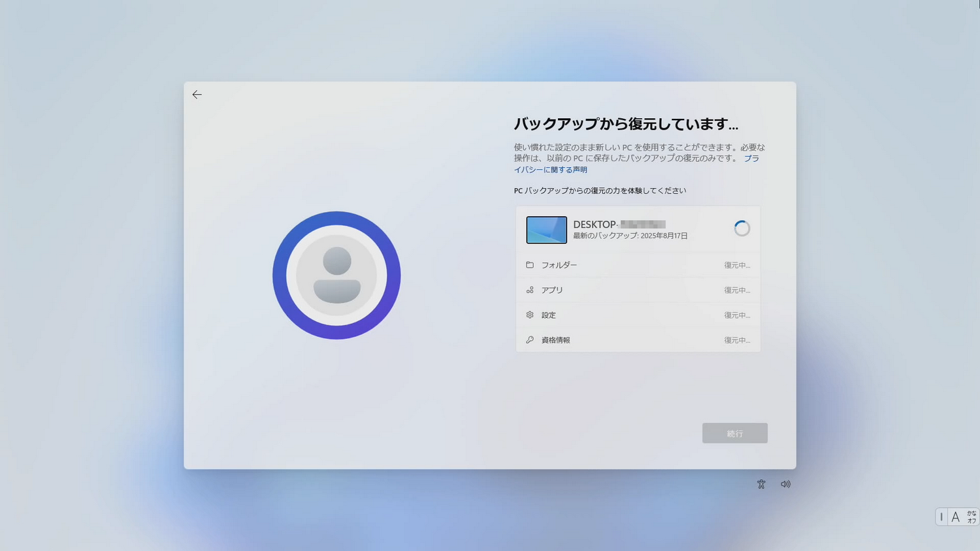Click the speaker volume icon
The height and width of the screenshot is (551, 980).
(x=785, y=484)
